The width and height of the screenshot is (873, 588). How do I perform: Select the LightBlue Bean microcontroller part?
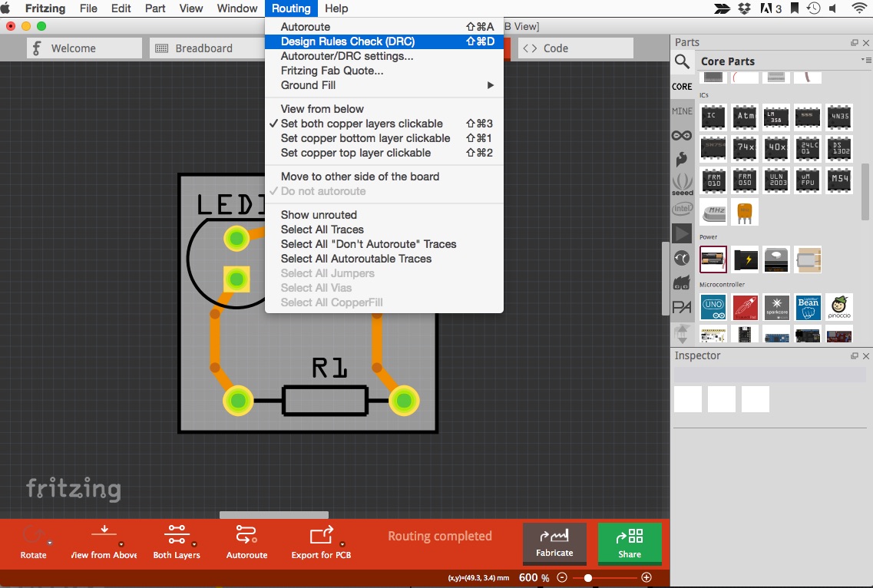[x=808, y=307]
